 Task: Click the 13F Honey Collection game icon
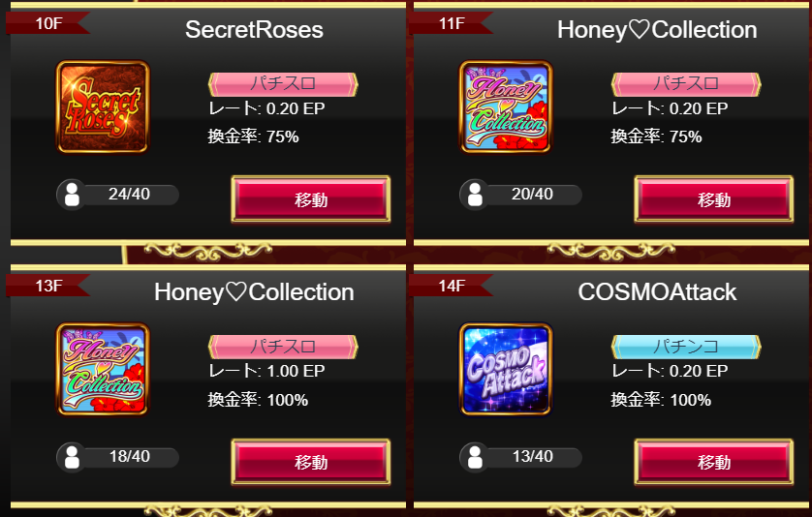(x=103, y=369)
